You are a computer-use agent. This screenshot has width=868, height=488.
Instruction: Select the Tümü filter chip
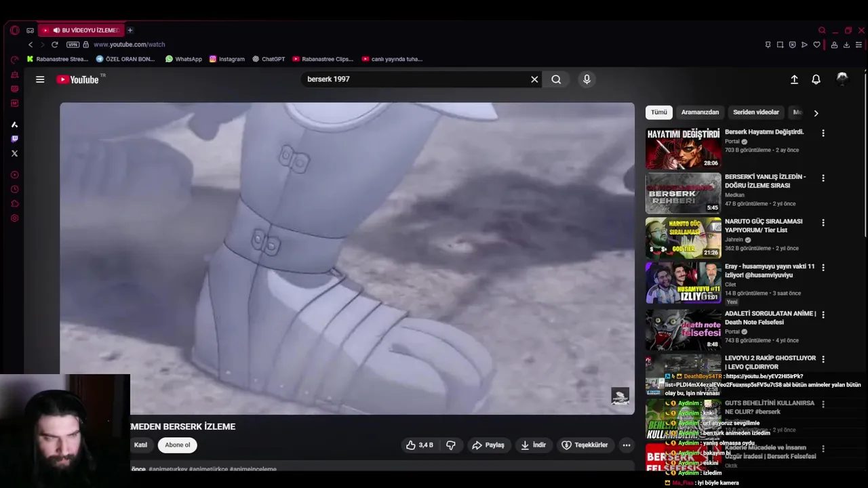click(x=659, y=113)
